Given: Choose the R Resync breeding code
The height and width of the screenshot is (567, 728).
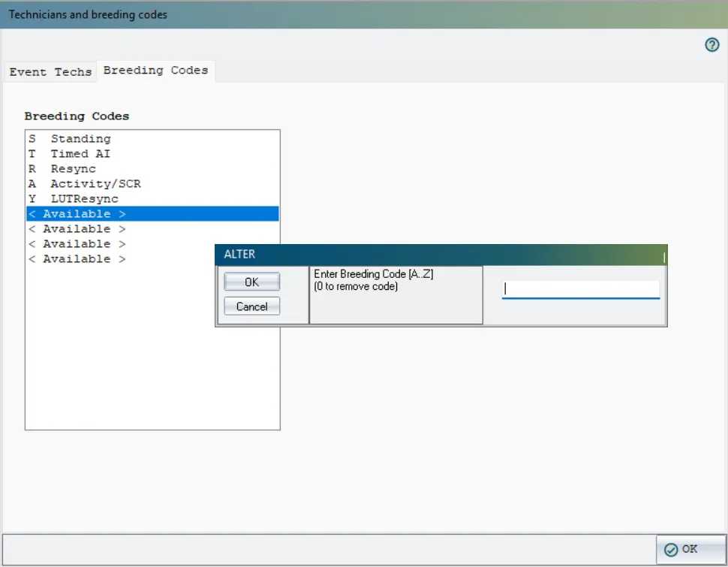Looking at the screenshot, I should [152, 169].
